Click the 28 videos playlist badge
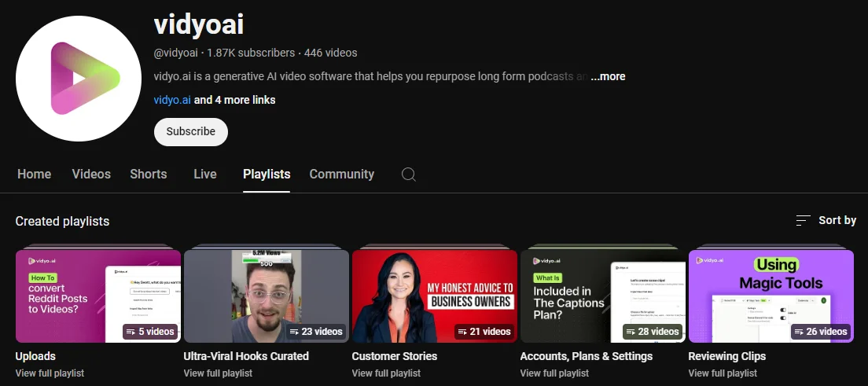Viewport: 868px width, 386px height. point(653,332)
